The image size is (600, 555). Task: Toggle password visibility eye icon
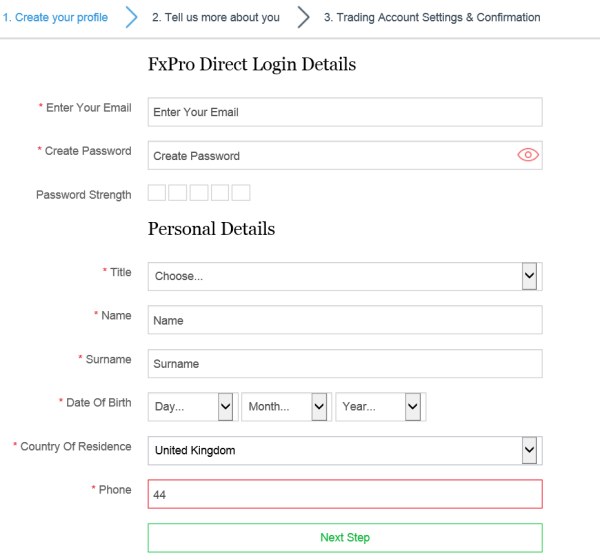pos(528,155)
